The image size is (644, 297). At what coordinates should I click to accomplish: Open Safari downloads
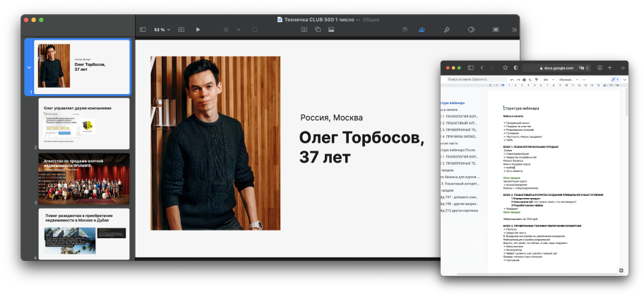(600, 68)
